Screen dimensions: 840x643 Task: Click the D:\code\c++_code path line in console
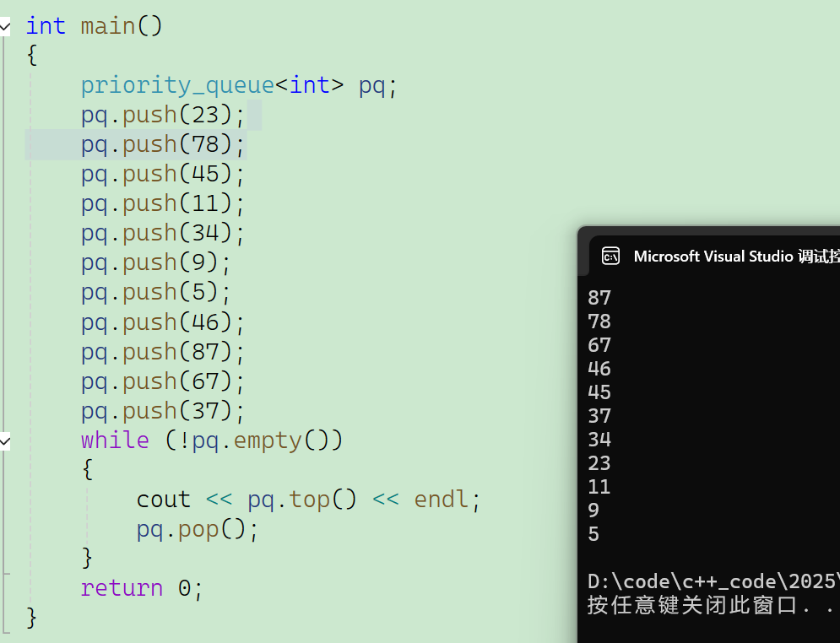[713, 581]
